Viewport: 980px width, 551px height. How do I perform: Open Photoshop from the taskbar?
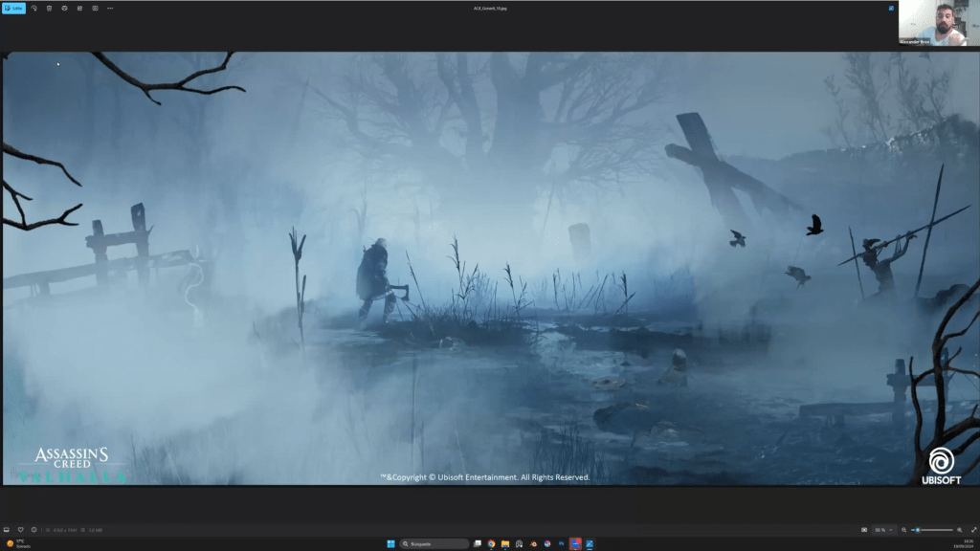pos(561,543)
